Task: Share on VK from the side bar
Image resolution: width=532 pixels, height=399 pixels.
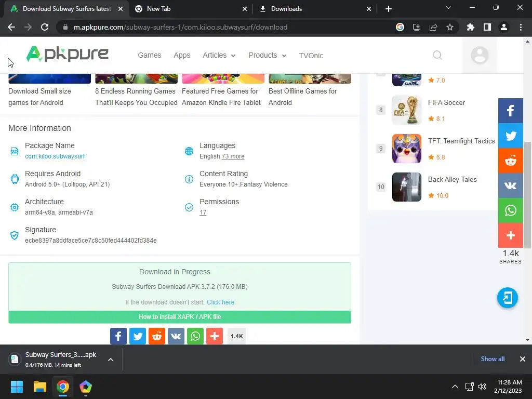Action: (x=511, y=185)
